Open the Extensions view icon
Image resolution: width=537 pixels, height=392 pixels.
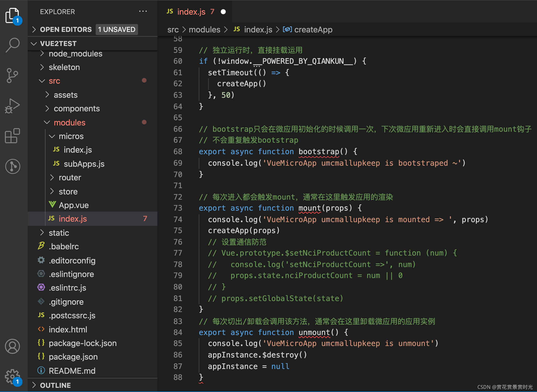point(12,136)
